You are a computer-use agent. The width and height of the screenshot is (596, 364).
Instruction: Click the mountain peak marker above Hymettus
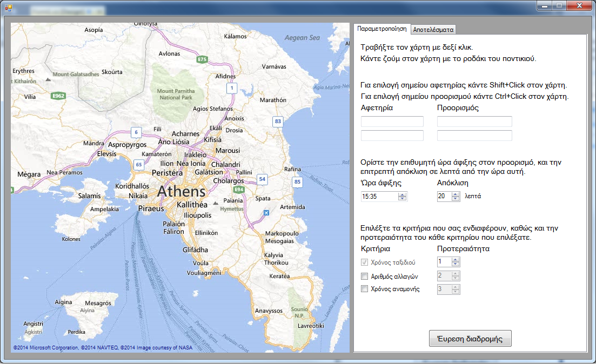(x=216, y=203)
